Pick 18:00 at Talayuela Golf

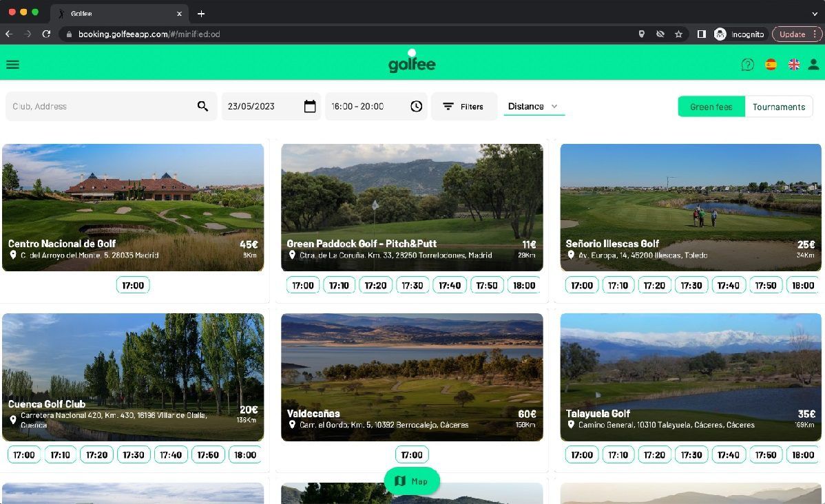[803, 454]
